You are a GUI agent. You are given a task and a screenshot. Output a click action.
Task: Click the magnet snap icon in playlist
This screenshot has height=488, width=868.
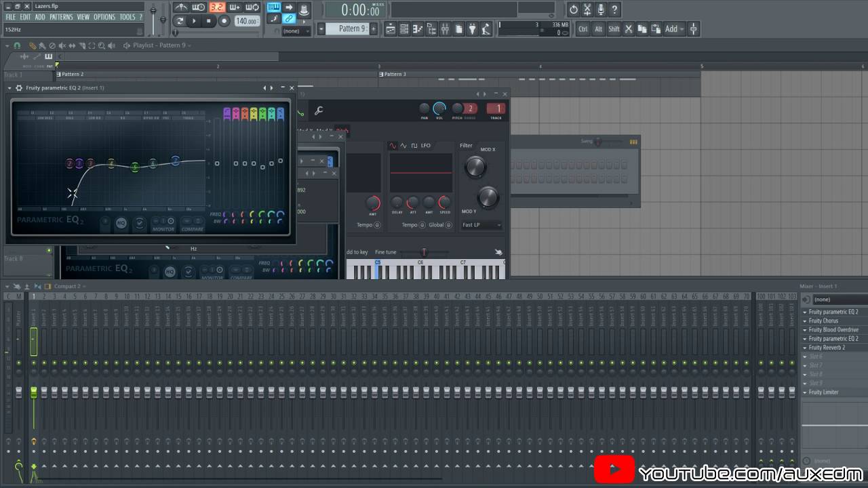pos(17,45)
